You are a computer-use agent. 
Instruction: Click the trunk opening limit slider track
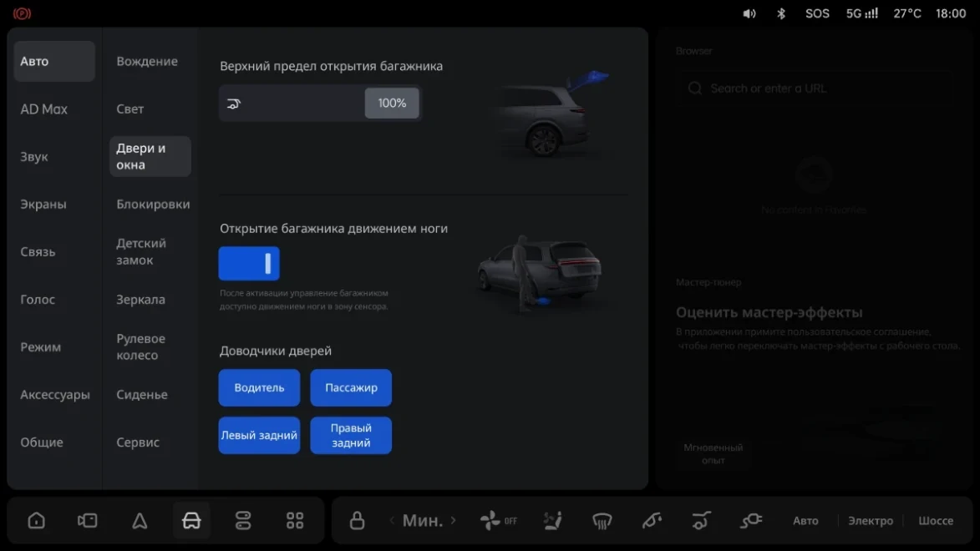(319, 103)
